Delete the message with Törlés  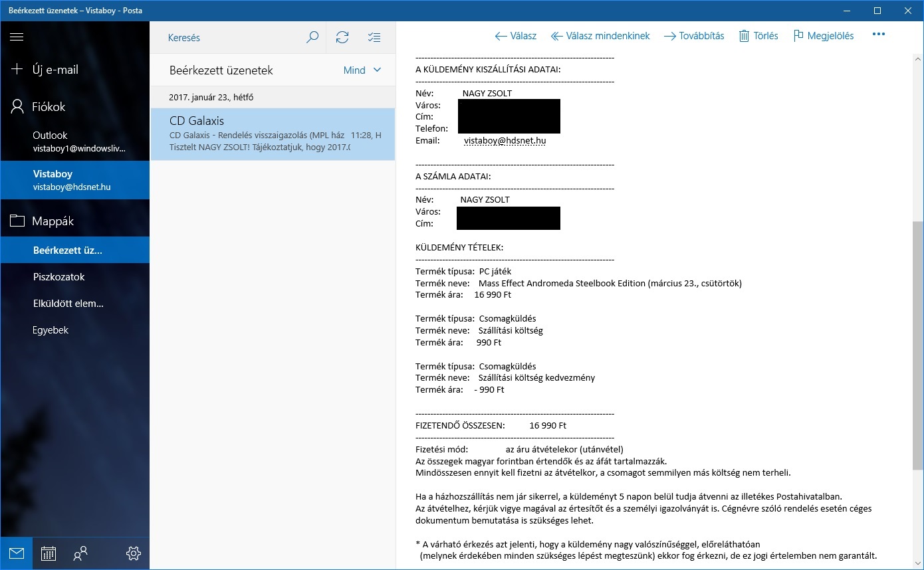(758, 36)
